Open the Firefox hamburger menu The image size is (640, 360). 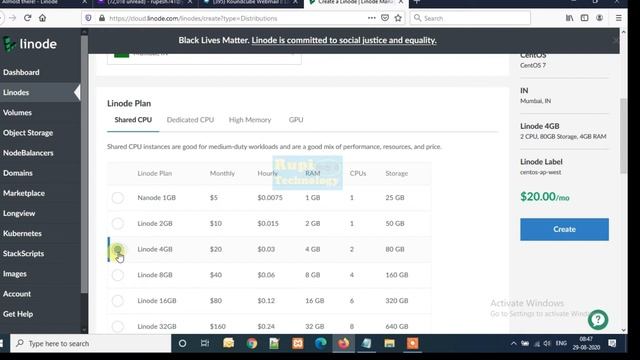(619, 18)
